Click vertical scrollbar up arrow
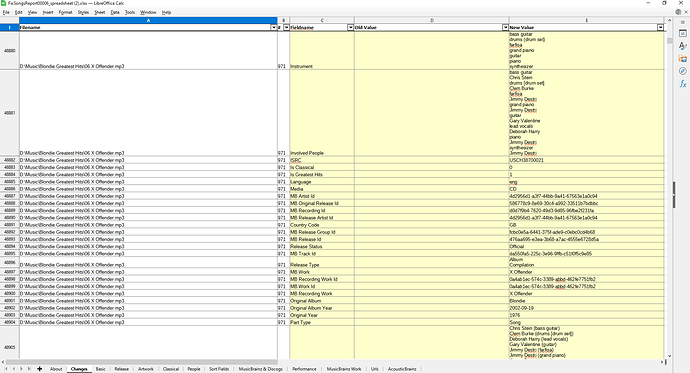Viewport: 690px width, 373px height. (x=669, y=20)
